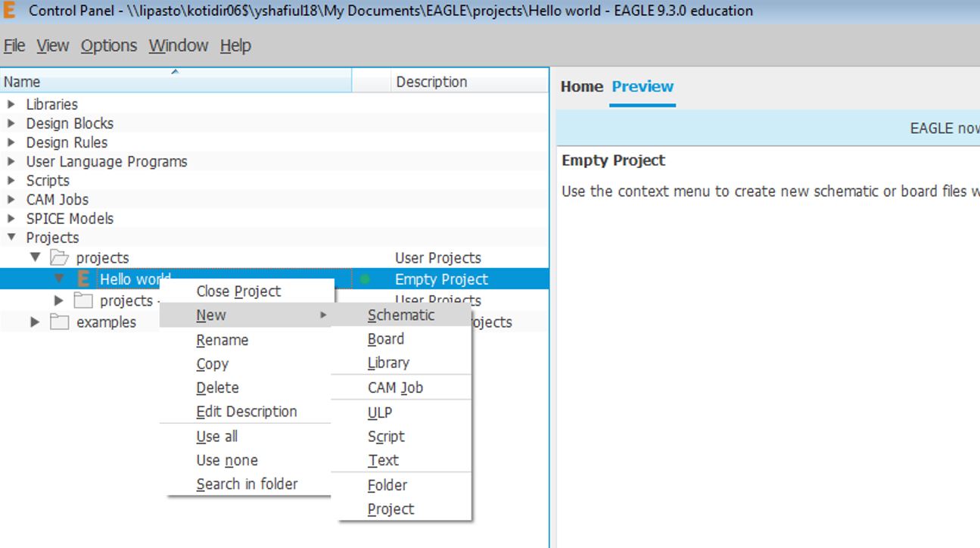Click the Description column header
This screenshot has height=548, width=980.
tap(471, 81)
